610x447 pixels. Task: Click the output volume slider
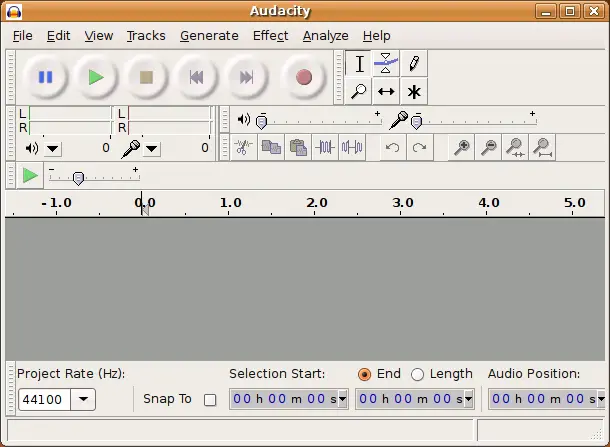(x=262, y=121)
